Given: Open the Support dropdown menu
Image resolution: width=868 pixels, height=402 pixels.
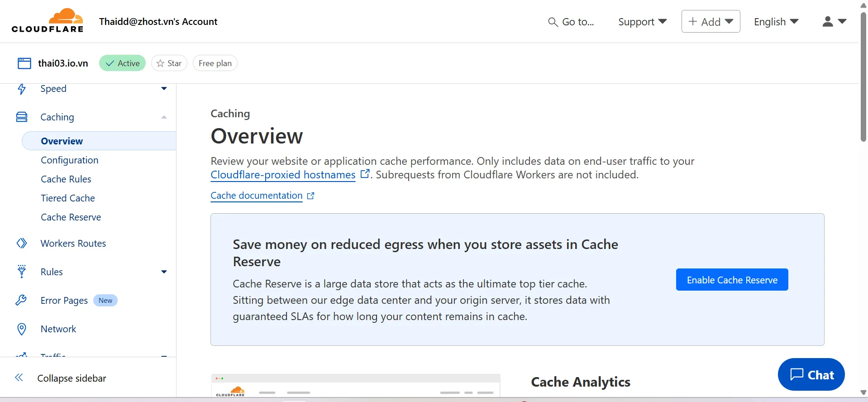Looking at the screenshot, I should 642,22.
